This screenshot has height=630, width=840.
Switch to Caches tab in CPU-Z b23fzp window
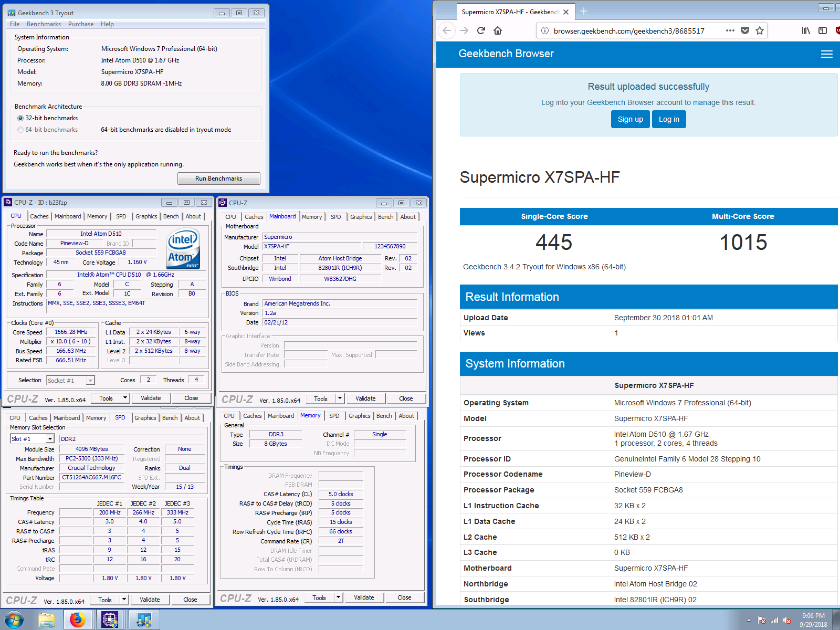pos(39,216)
